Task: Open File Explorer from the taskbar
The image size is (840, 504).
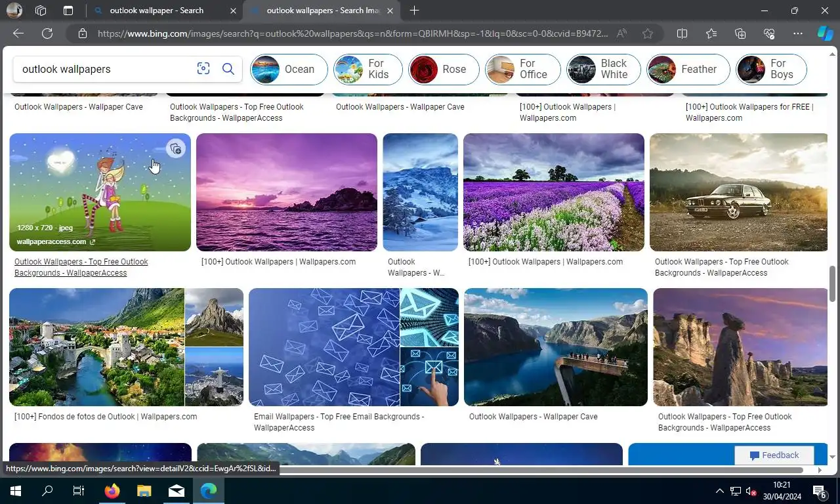Action: click(x=144, y=490)
